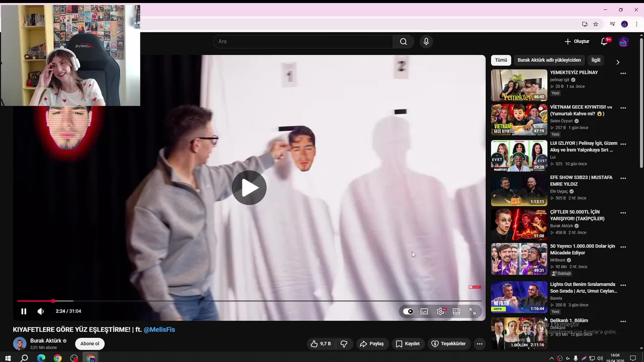The height and width of the screenshot is (362, 644).
Task: Turn on subtitles with the captions icon
Action: coord(424,311)
